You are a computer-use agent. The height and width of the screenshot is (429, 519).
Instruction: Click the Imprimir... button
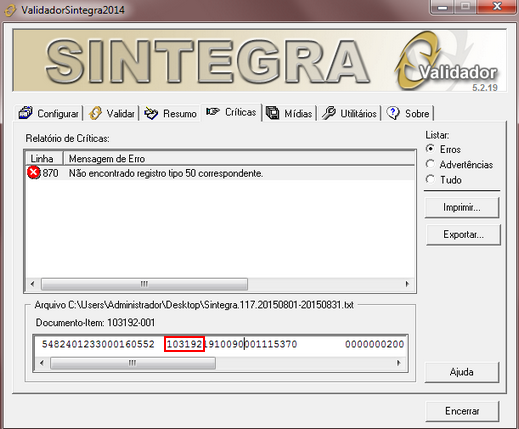462,207
